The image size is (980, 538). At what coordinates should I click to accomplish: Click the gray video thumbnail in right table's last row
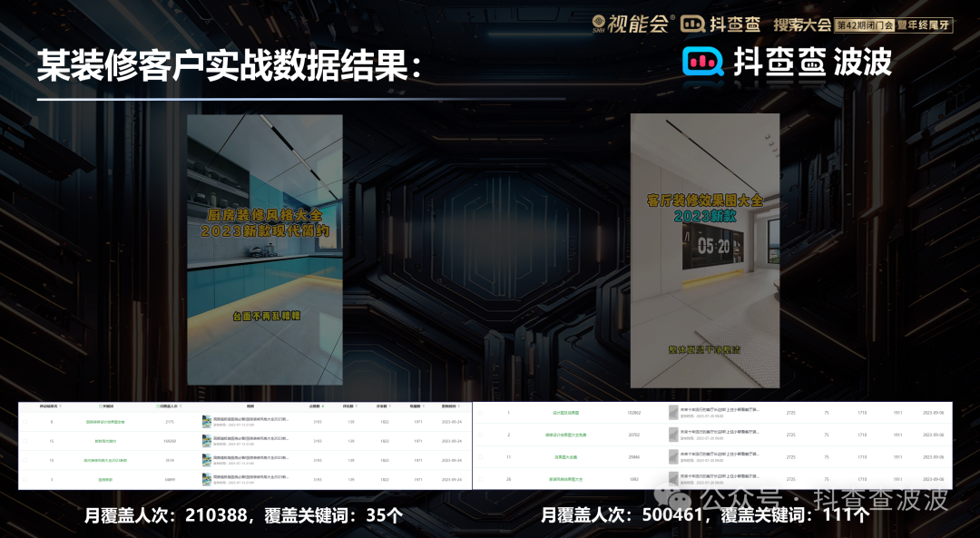673,478
